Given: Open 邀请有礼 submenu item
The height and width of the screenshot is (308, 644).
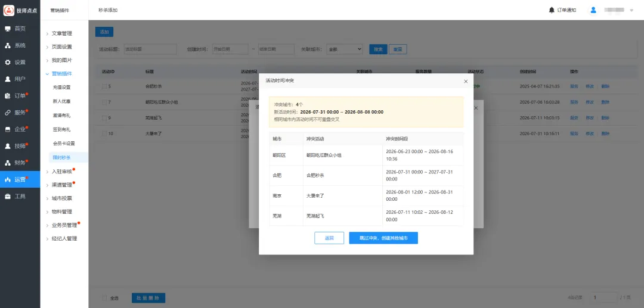Looking at the screenshot, I should coord(61,116).
